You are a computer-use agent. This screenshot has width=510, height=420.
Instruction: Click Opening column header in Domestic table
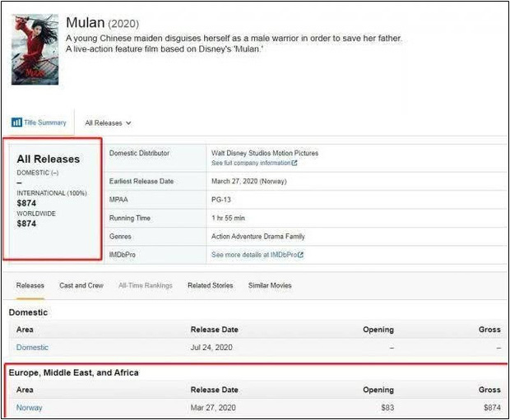pos(378,330)
